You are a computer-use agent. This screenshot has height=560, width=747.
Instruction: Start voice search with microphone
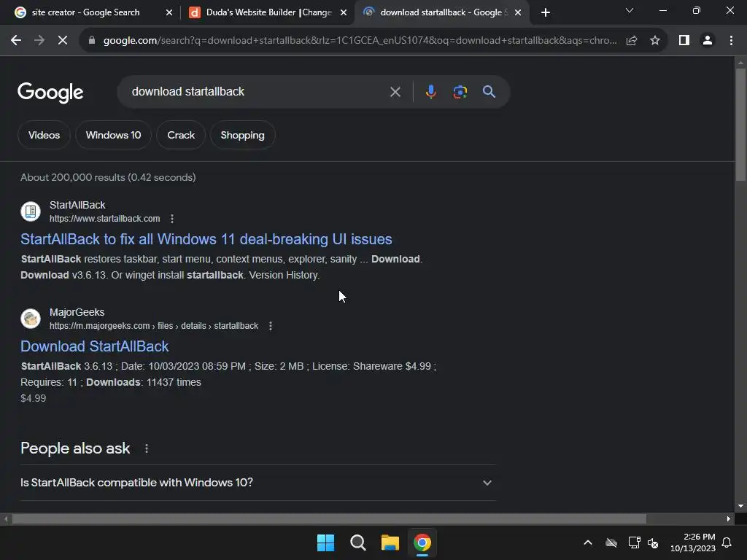pyautogui.click(x=430, y=92)
